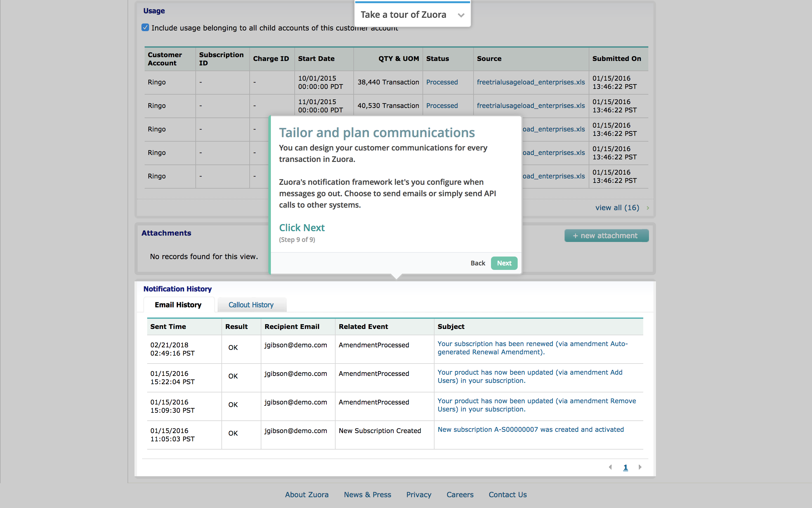This screenshot has width=812, height=508.
Task: Open subscription renewed email subject link
Action: pyautogui.click(x=533, y=348)
